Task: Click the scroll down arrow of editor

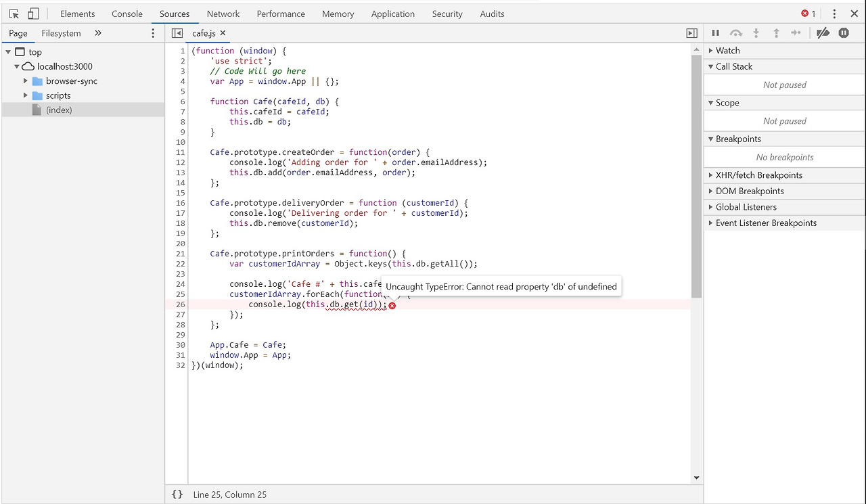Action: (x=697, y=478)
